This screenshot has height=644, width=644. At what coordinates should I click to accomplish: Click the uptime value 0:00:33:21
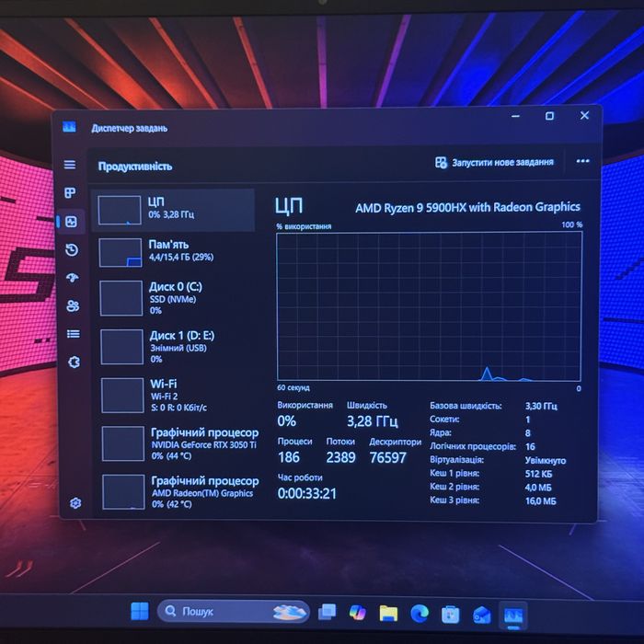306,493
